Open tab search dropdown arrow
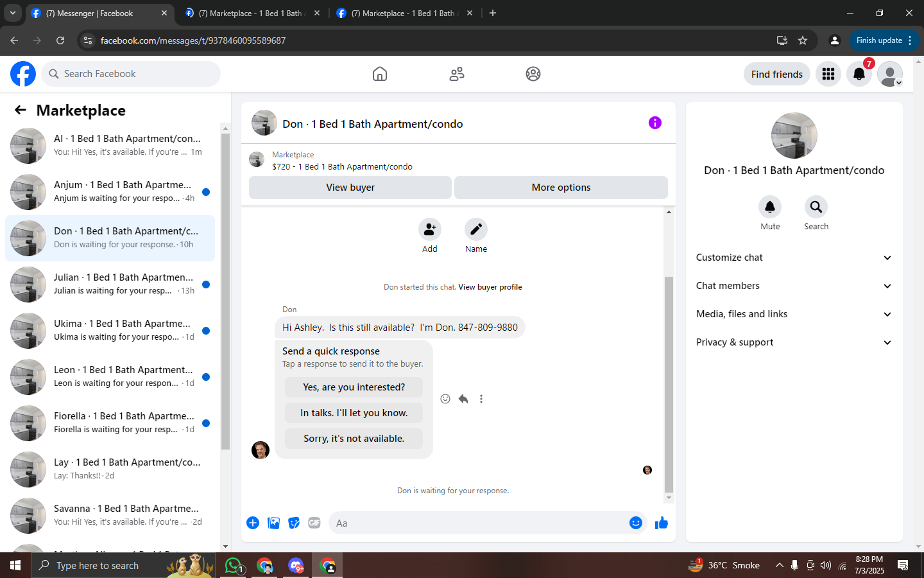 pyautogui.click(x=13, y=13)
